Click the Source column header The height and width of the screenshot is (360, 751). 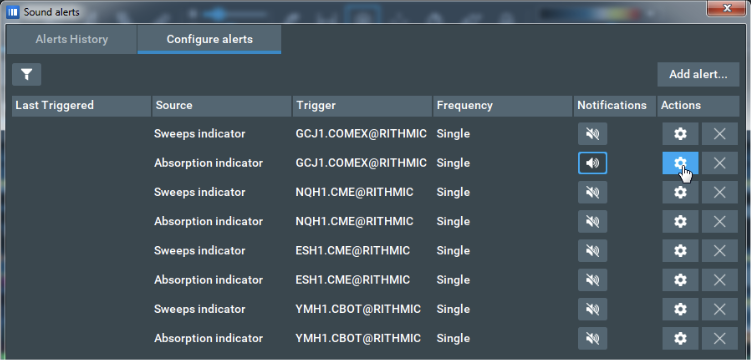(x=222, y=105)
